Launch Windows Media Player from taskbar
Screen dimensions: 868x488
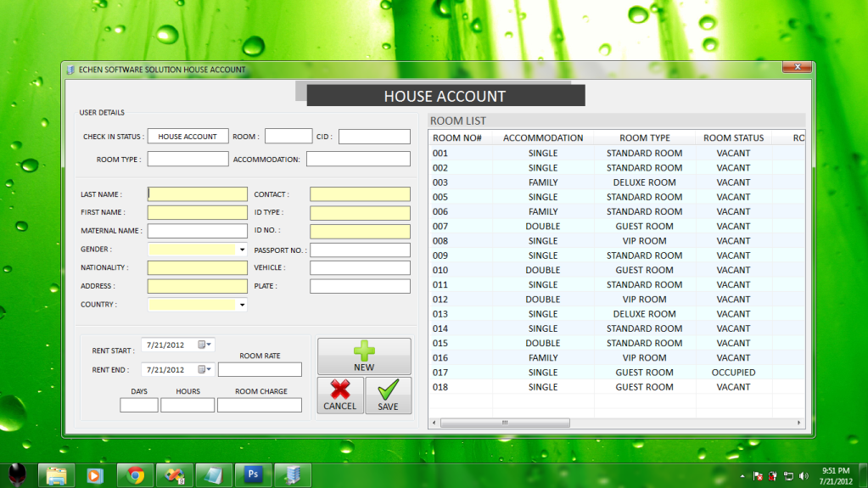click(96, 474)
